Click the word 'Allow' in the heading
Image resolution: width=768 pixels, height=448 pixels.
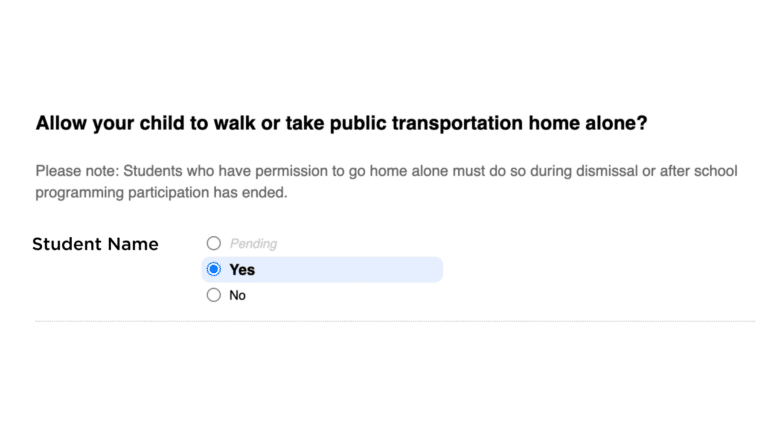click(x=61, y=123)
